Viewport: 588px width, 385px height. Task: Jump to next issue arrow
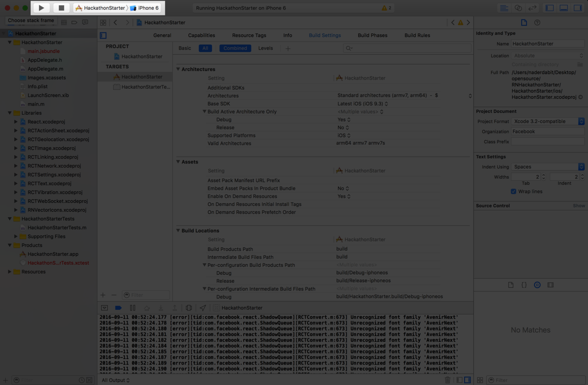(468, 22)
